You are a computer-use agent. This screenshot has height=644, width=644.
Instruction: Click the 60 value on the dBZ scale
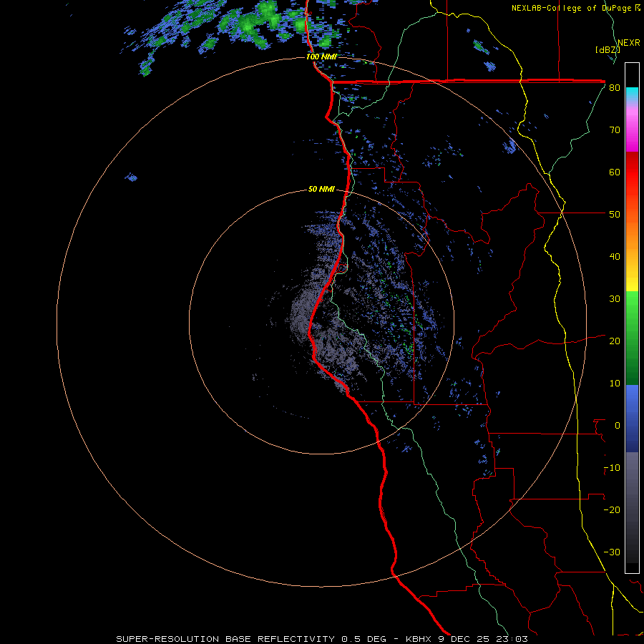pyautogui.click(x=615, y=172)
